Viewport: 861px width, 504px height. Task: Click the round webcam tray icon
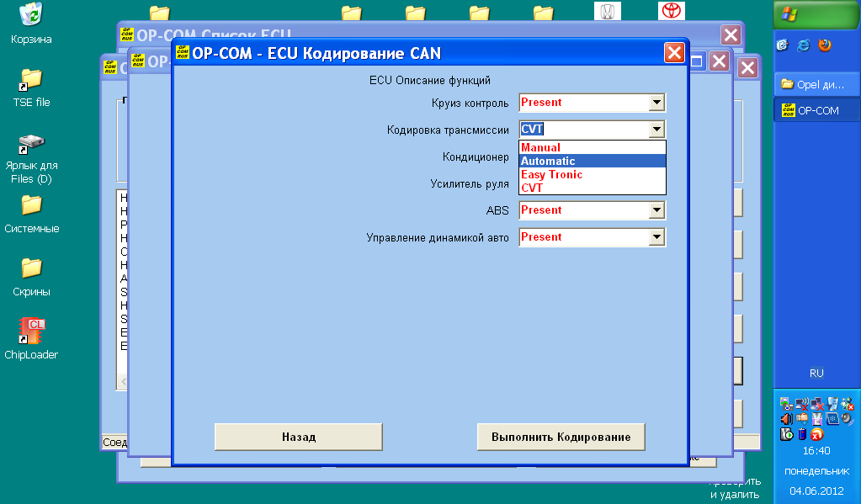click(848, 419)
